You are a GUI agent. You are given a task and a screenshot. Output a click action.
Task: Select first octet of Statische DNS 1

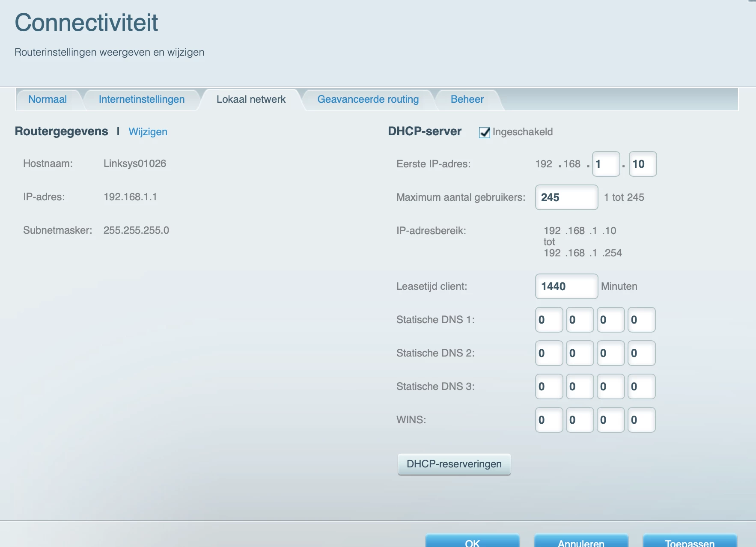point(549,320)
